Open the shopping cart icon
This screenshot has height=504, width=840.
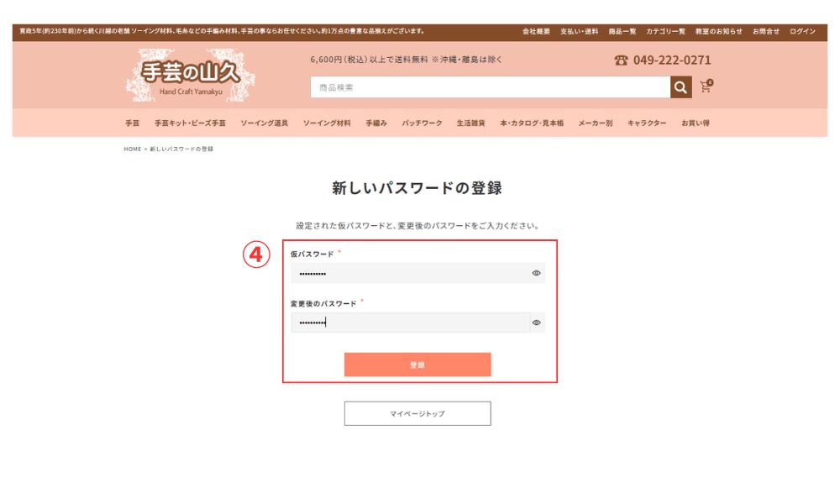pyautogui.click(x=706, y=87)
